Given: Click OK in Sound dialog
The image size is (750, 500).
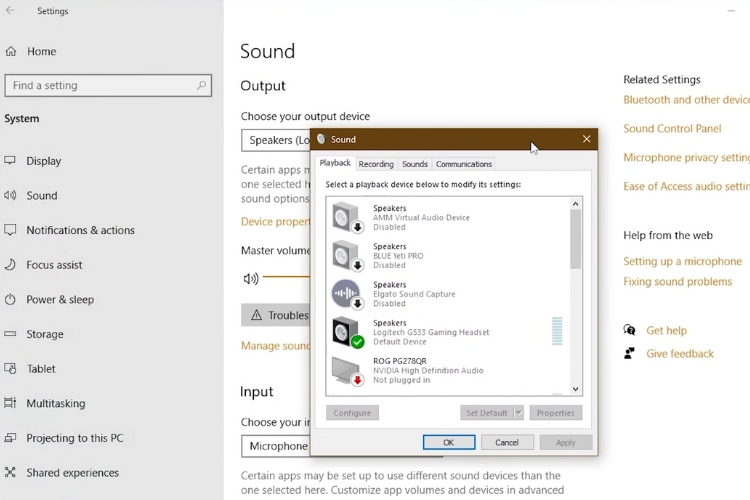Looking at the screenshot, I should (x=449, y=442).
